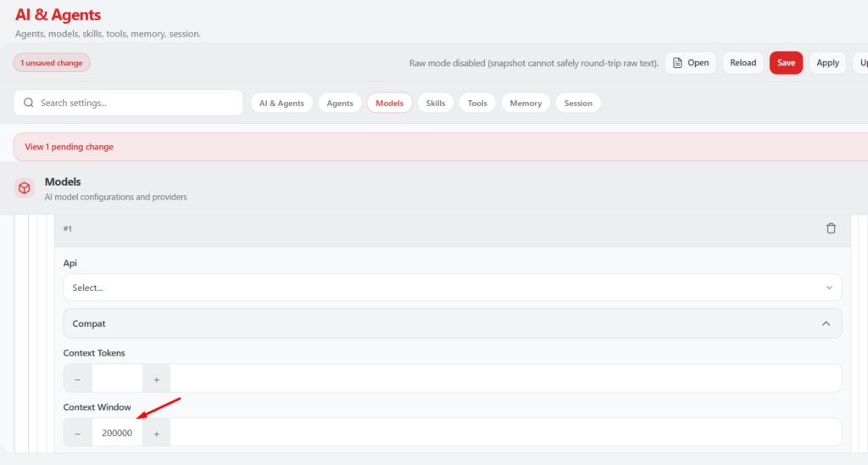Click the document icon on Open button
Viewport: 868px width, 465px height.
[677, 63]
